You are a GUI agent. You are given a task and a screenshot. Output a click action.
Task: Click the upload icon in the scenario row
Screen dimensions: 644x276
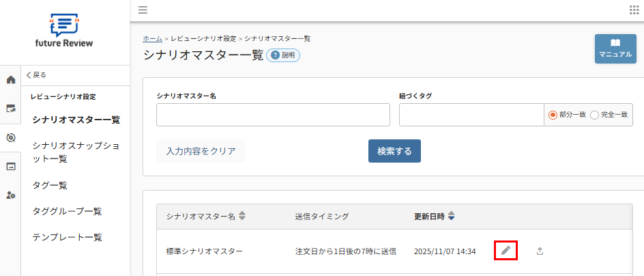point(540,251)
